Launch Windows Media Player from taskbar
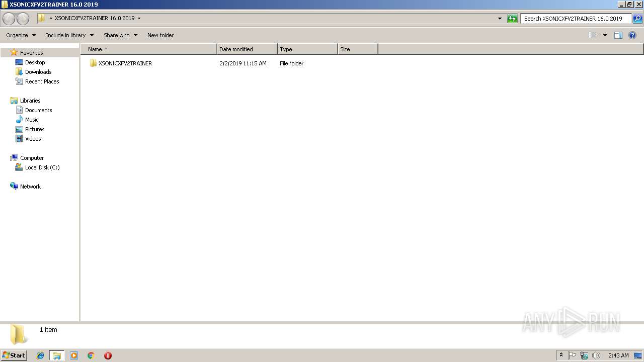The height and width of the screenshot is (362, 644). click(x=74, y=355)
